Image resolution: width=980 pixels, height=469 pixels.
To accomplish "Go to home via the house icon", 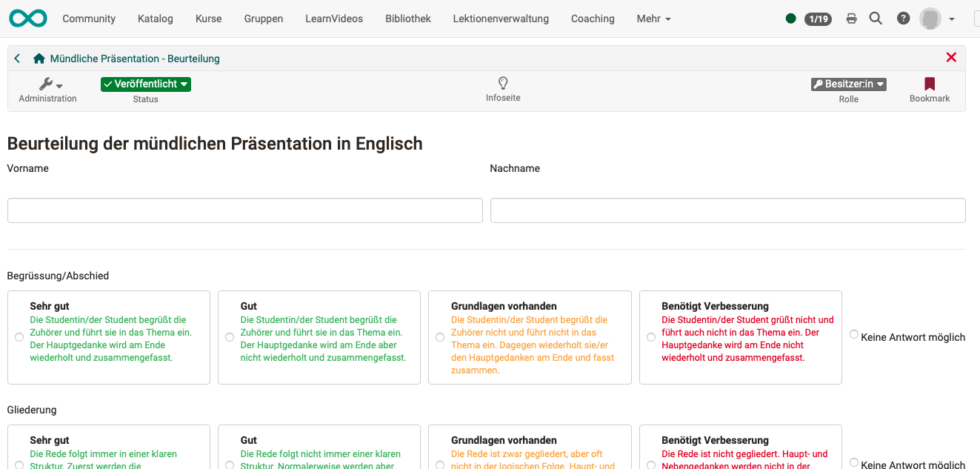I will (37, 57).
